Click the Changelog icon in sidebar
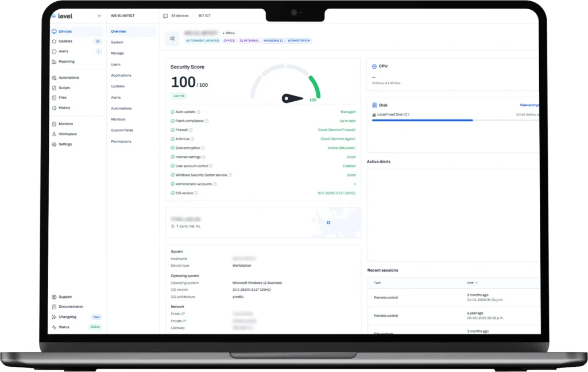Image resolution: width=588 pixels, height=372 pixels. [54, 317]
